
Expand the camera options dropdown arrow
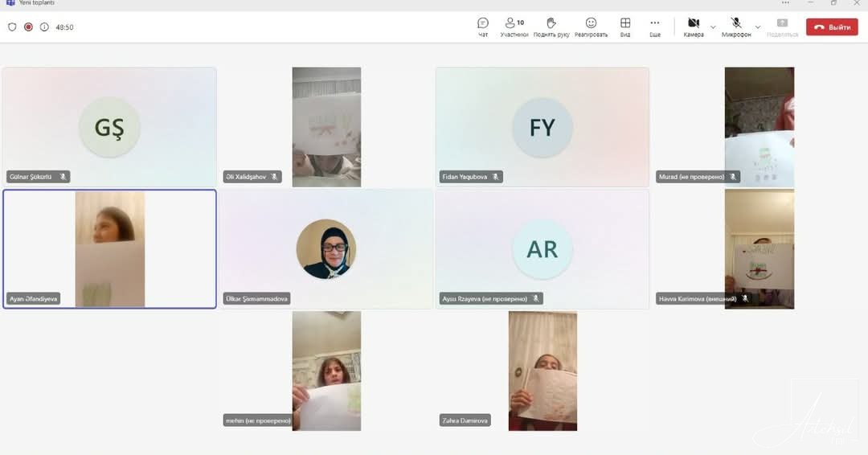pyautogui.click(x=713, y=27)
